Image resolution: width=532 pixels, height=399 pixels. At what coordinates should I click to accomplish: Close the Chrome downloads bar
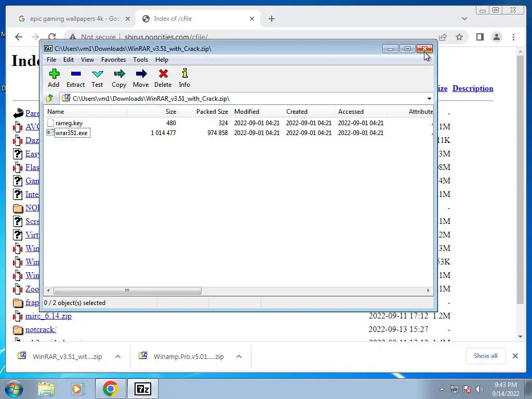515,356
